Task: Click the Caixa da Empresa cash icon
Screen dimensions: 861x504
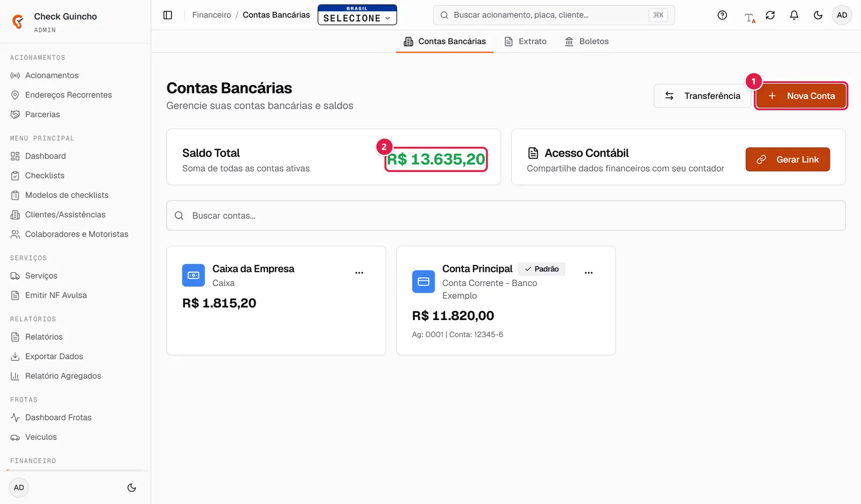Action: (194, 275)
